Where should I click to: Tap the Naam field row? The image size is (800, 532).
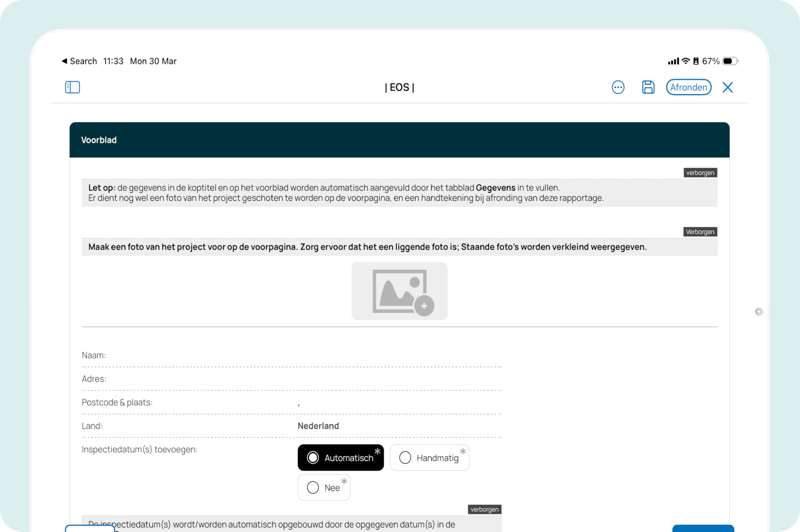(x=291, y=355)
